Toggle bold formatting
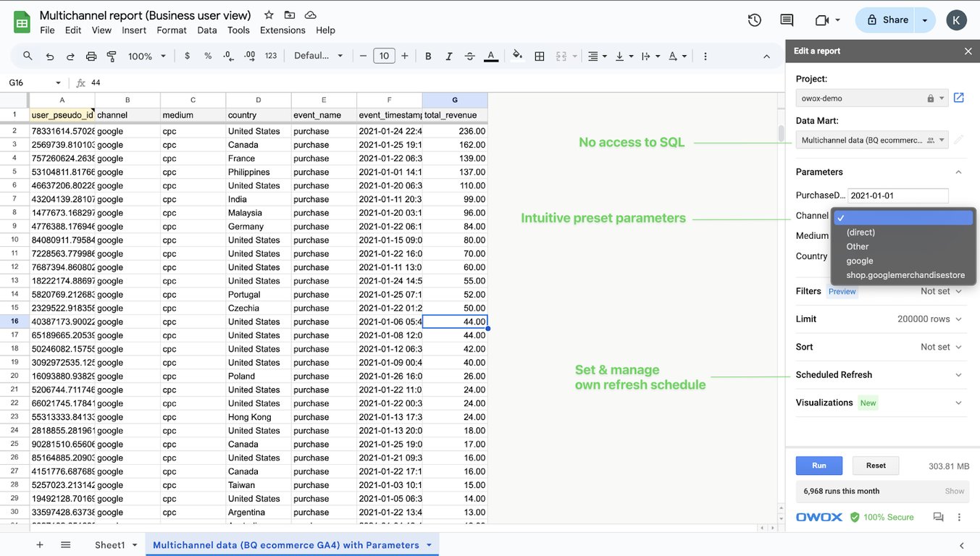This screenshot has height=556, width=980. pyautogui.click(x=428, y=56)
